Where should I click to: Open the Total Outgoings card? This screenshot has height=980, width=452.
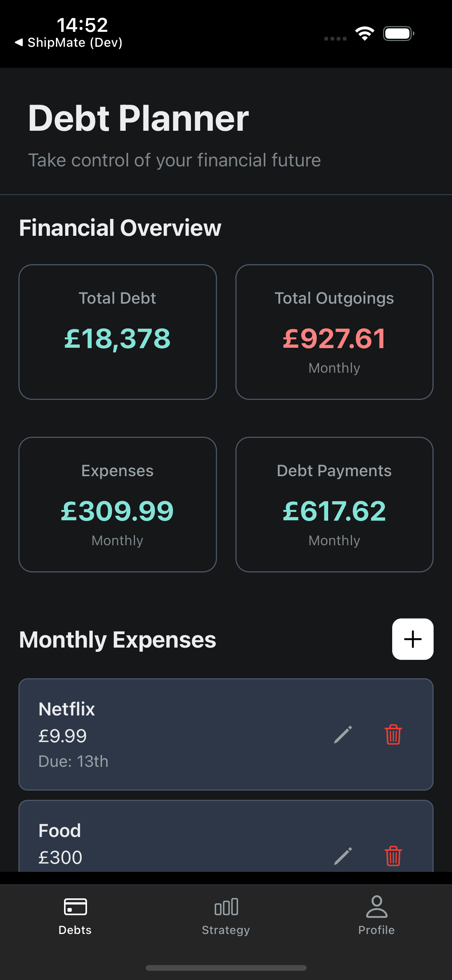click(x=334, y=332)
